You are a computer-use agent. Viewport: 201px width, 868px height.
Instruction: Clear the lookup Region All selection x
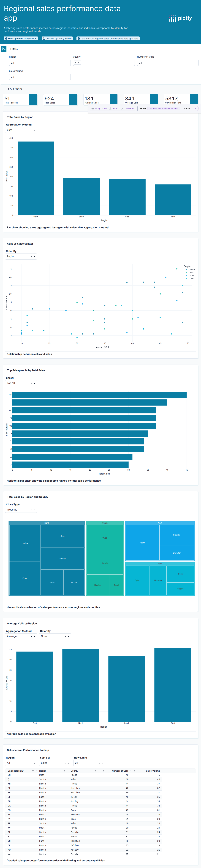(x=32, y=763)
